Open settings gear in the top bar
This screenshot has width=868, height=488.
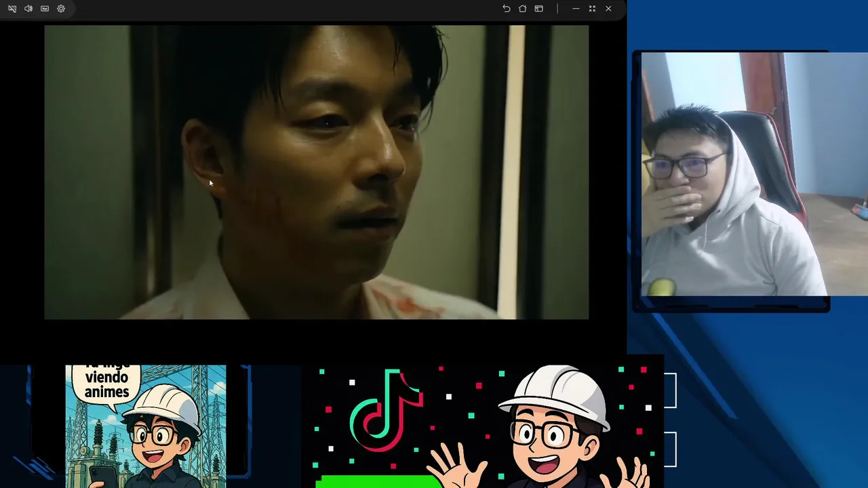61,9
